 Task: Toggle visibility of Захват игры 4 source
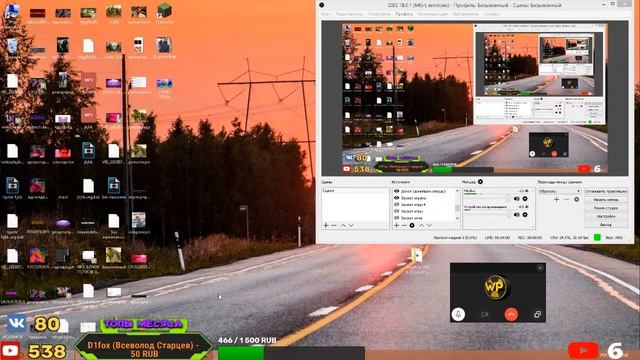coord(396,204)
